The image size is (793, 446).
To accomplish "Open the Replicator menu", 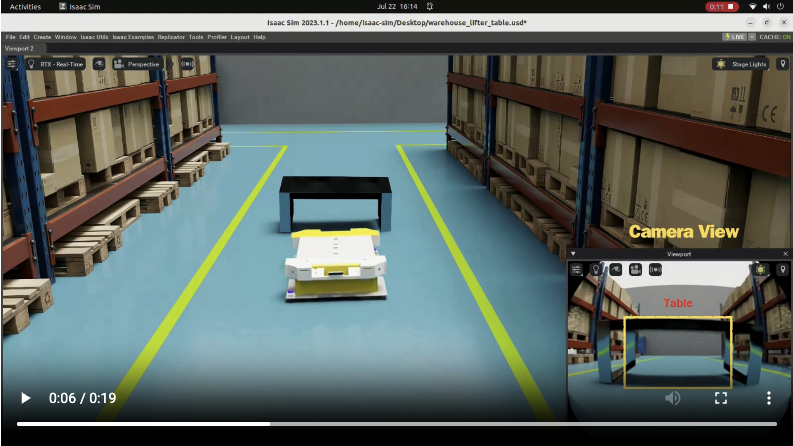I will (x=171, y=37).
